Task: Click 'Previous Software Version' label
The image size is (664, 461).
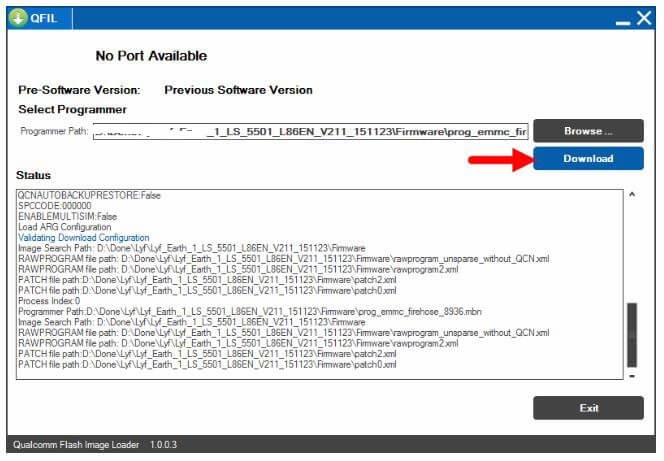Action: click(238, 90)
